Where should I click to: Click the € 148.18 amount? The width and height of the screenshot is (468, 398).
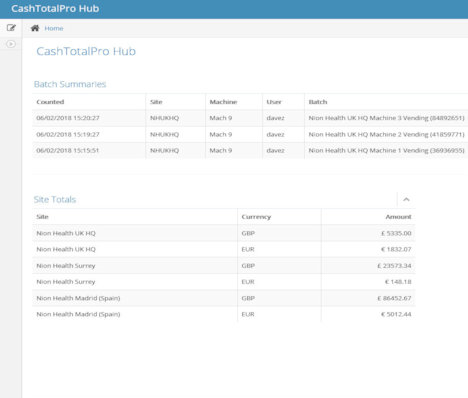click(x=398, y=282)
